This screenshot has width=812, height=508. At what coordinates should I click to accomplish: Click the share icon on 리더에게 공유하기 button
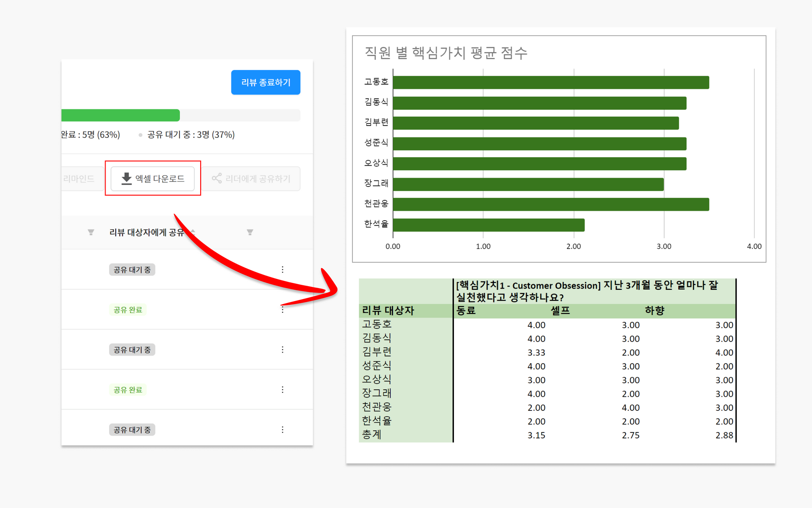216,178
